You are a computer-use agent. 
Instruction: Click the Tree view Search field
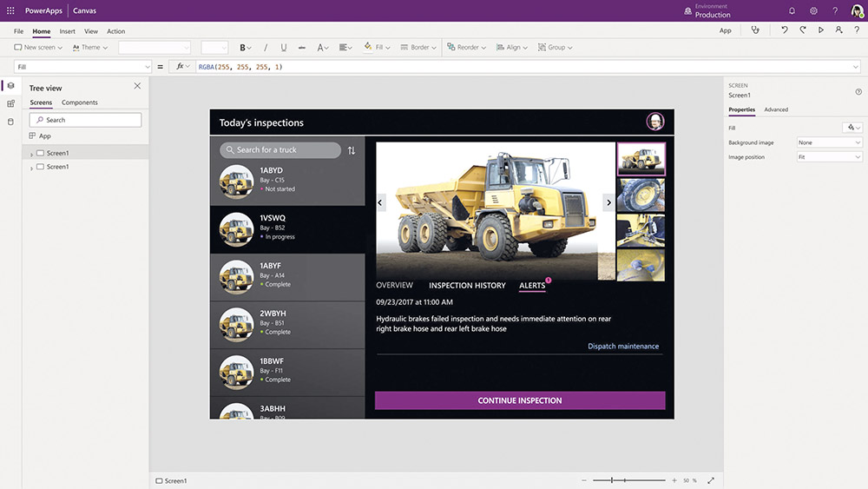(85, 120)
